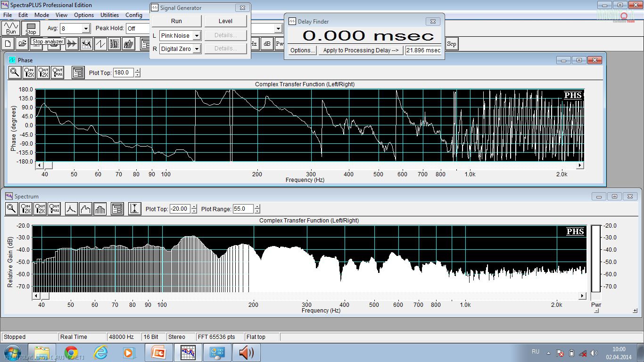644x362 pixels.
Task: Open the Utilities menu
Action: point(109,15)
